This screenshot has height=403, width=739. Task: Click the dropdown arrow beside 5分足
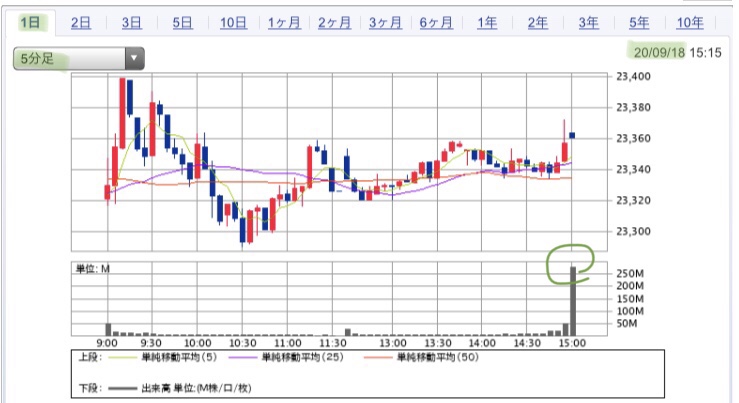tap(134, 58)
